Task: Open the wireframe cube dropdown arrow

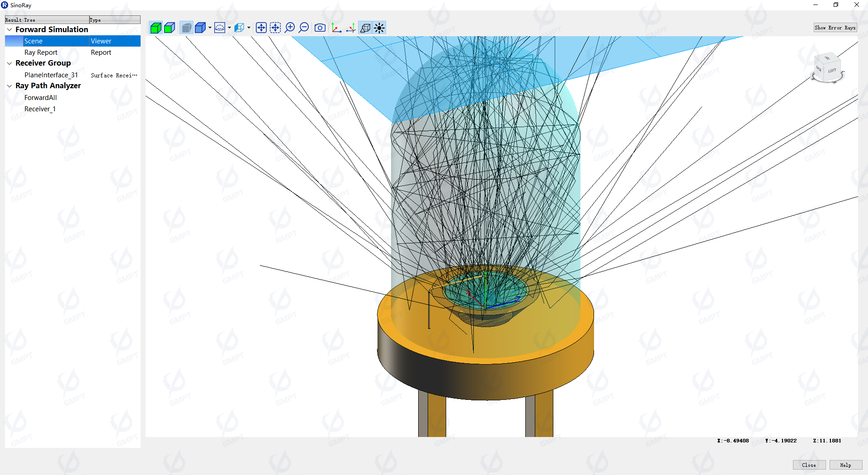Action: 249,28
